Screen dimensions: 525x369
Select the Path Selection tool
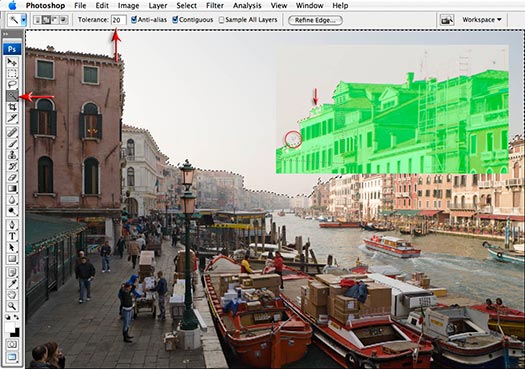[x=12, y=247]
